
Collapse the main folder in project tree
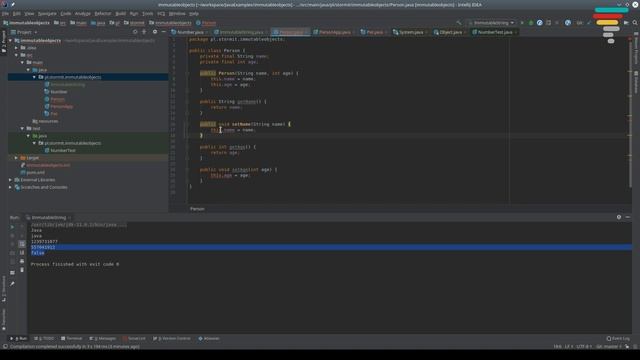point(22,62)
